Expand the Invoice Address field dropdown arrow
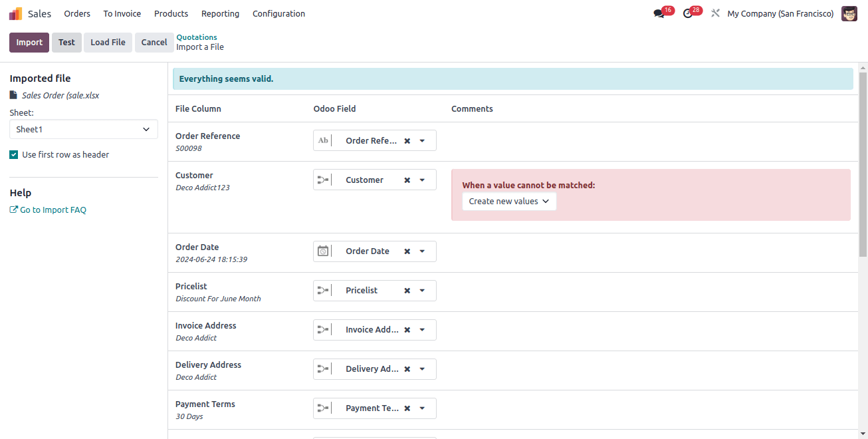 point(422,330)
